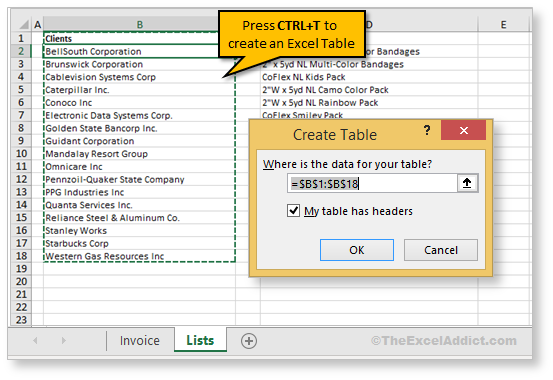Select BellSouth Corporation cell
This screenshot has width=553, height=380.
click(x=139, y=51)
